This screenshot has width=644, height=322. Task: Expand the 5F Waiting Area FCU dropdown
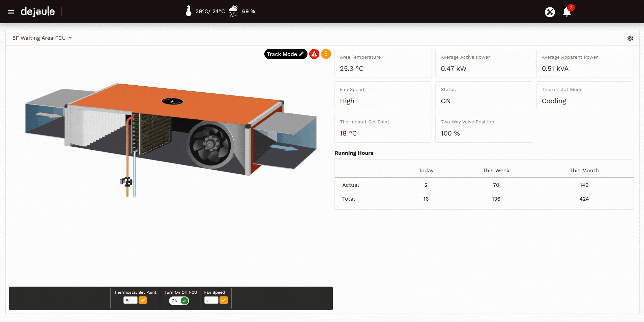(x=42, y=38)
